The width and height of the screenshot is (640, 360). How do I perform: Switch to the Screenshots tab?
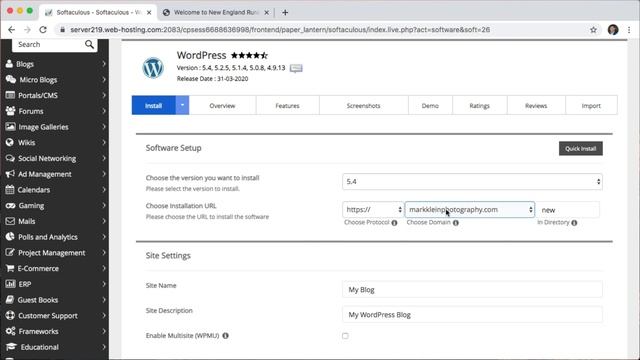(363, 105)
